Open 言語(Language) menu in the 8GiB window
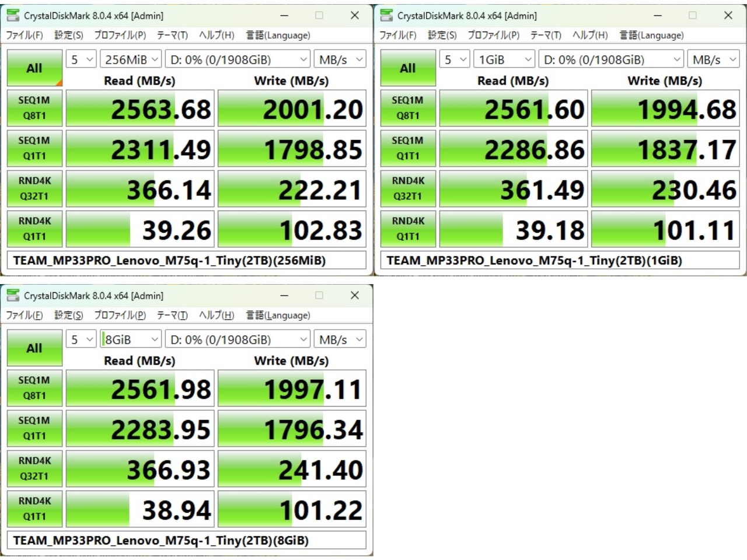The image size is (747, 560). (x=278, y=315)
